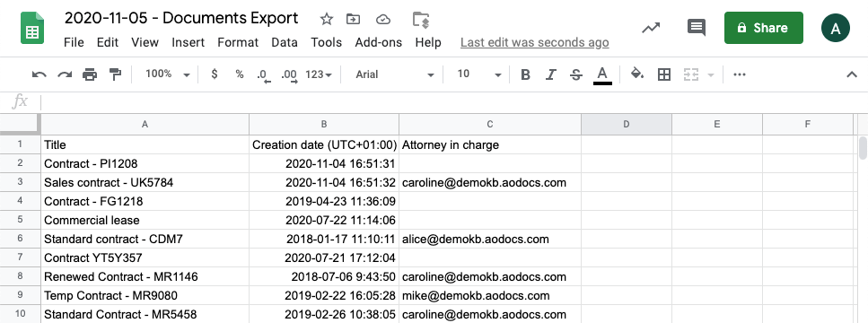Open the font size 10 dropdown

point(479,74)
